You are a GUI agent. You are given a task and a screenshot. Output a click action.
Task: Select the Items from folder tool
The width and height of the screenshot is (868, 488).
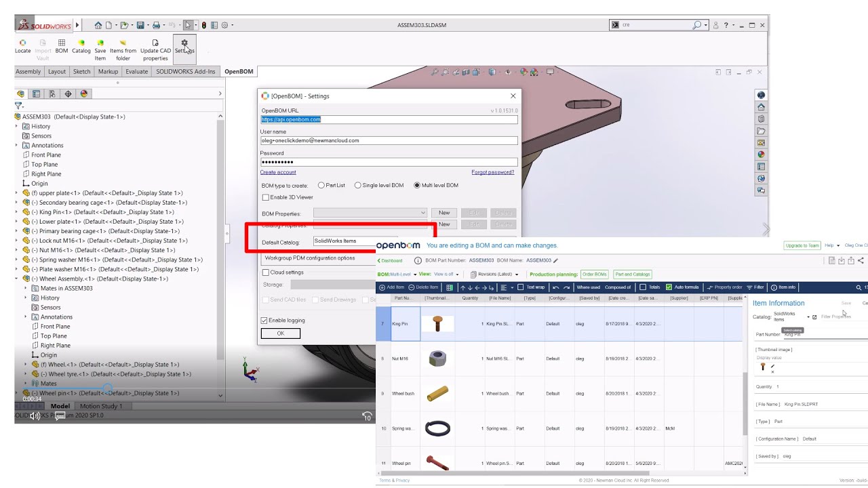[123, 50]
